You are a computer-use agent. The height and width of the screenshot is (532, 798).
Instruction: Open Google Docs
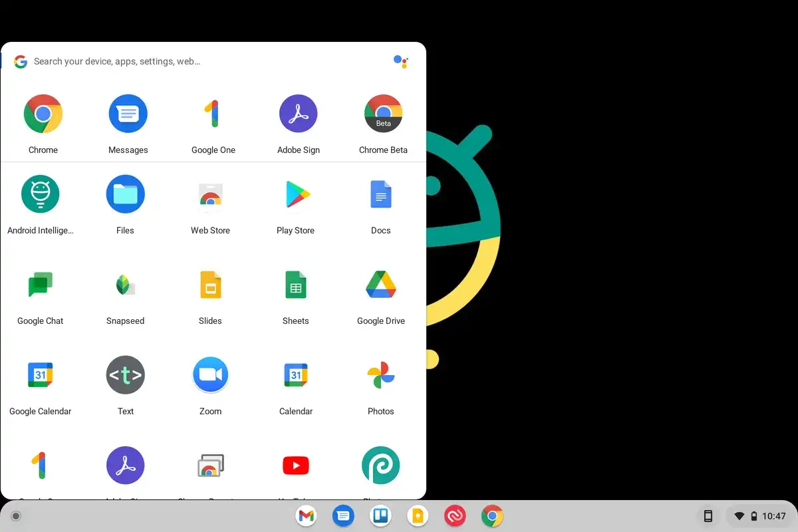click(381, 194)
